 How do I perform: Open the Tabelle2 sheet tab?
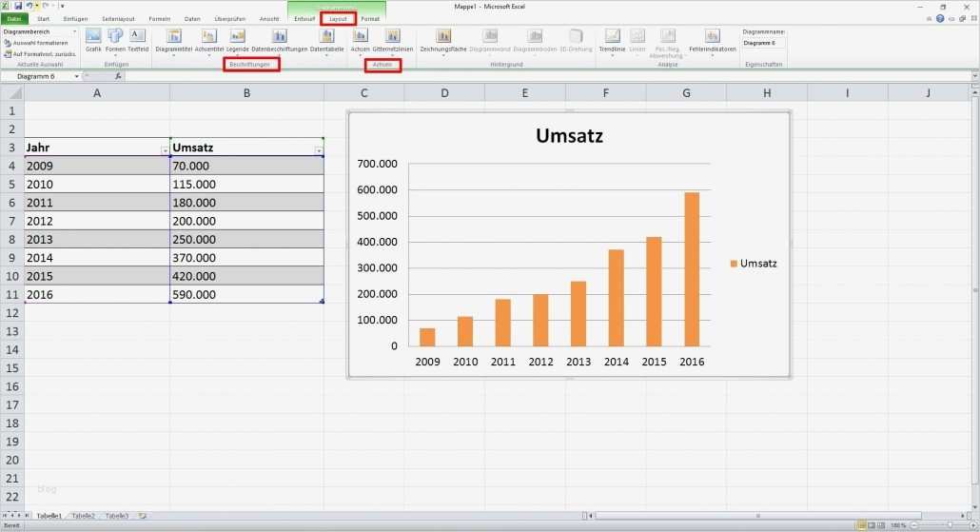[83, 516]
